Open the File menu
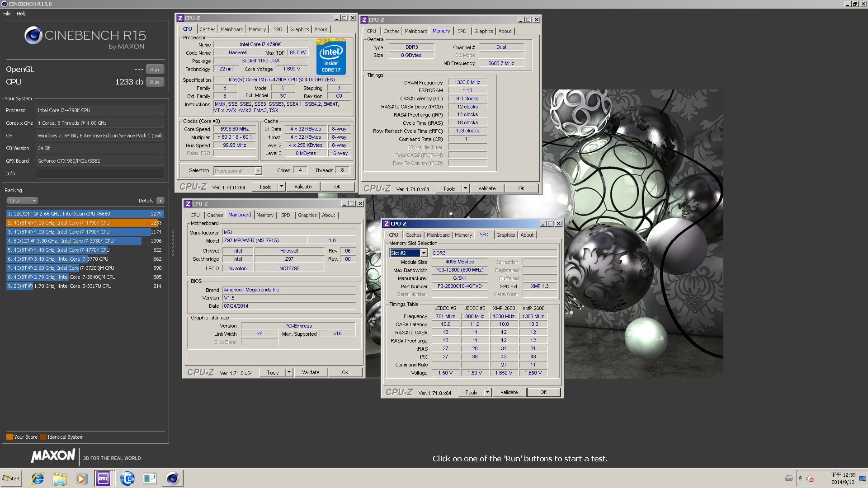The height and width of the screenshot is (488, 868). pyautogui.click(x=7, y=14)
